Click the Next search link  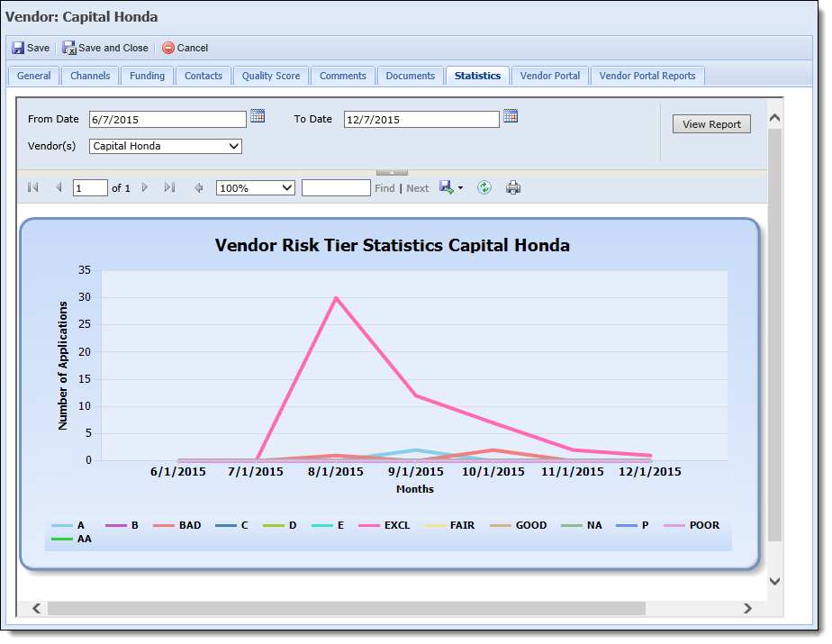[x=418, y=188]
